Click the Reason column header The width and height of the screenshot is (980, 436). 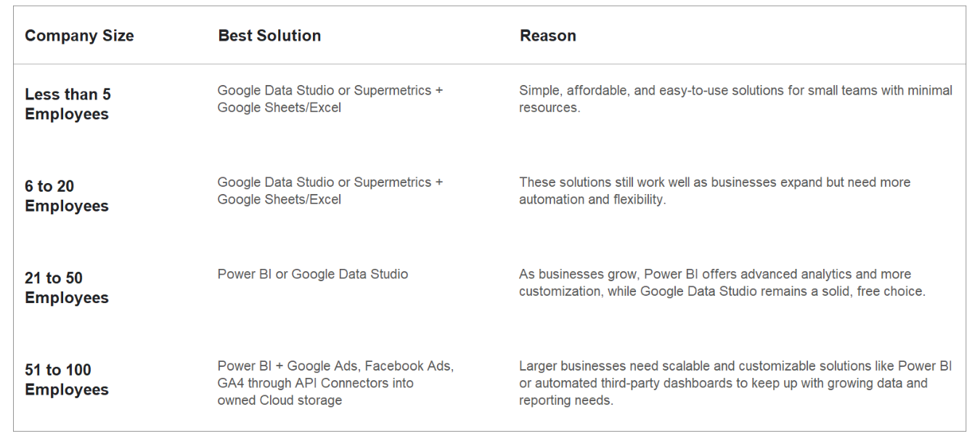pos(548,36)
